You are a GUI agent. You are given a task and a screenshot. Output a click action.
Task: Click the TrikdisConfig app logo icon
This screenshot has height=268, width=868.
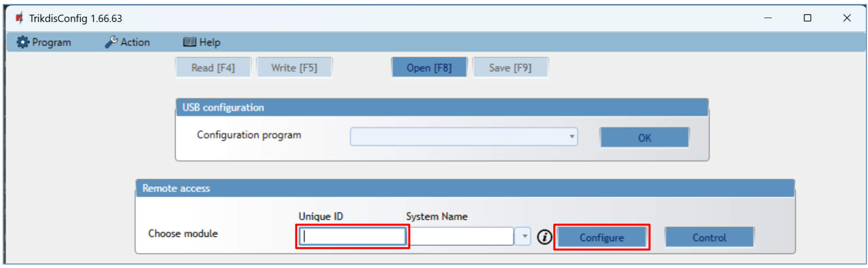click(19, 19)
